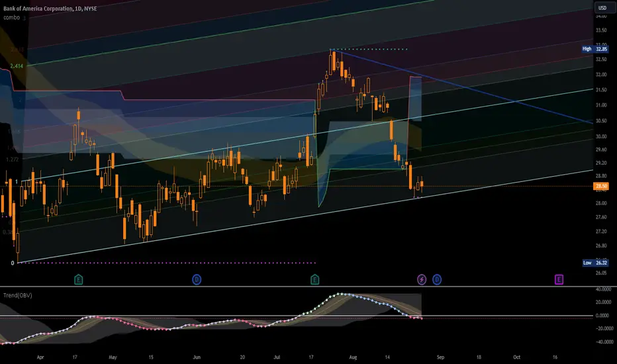Click the 29.20 price axis label
Viewport: 617px width, 364px height.
pos(601,163)
